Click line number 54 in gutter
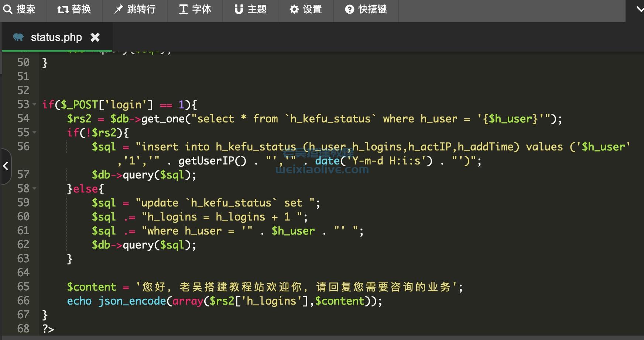Screen dimensions: 644x340 click(x=23, y=118)
